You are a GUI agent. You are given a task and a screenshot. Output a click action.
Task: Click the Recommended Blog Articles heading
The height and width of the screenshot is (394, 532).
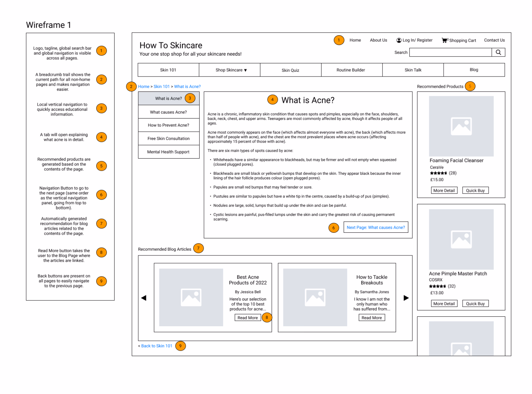[164, 249]
